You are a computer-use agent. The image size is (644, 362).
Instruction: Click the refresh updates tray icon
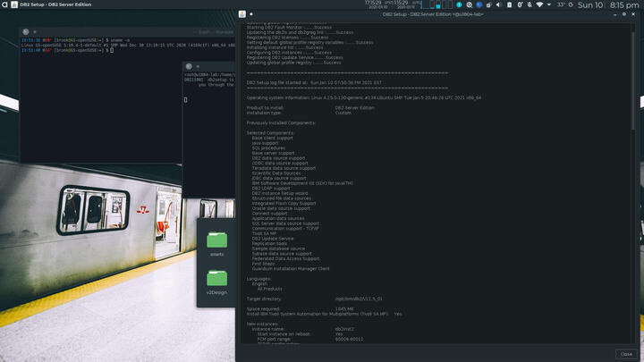tap(571, 5)
